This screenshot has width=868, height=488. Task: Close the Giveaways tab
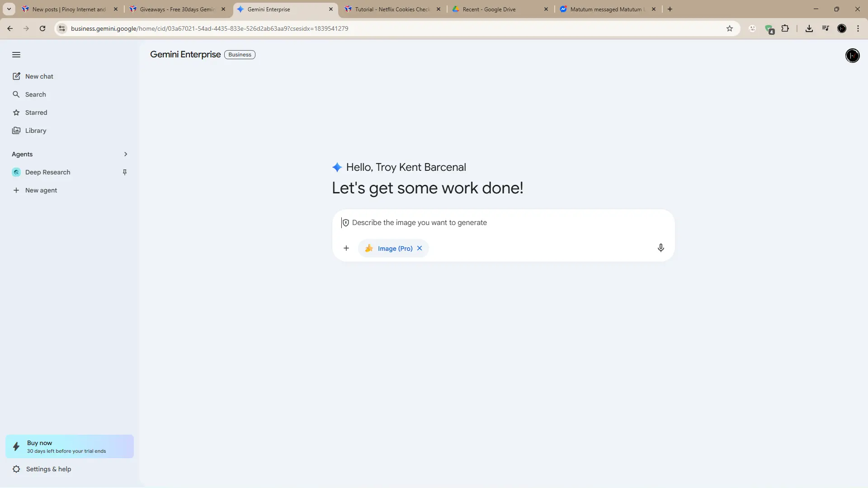[x=223, y=9]
